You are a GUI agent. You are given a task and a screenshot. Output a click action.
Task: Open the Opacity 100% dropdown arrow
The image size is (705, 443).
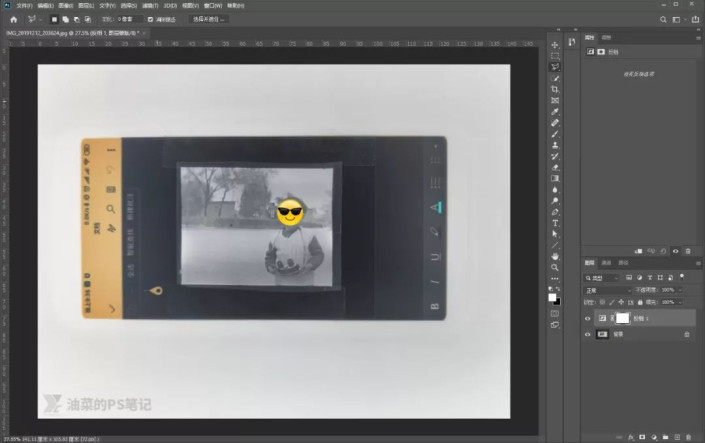(x=680, y=290)
